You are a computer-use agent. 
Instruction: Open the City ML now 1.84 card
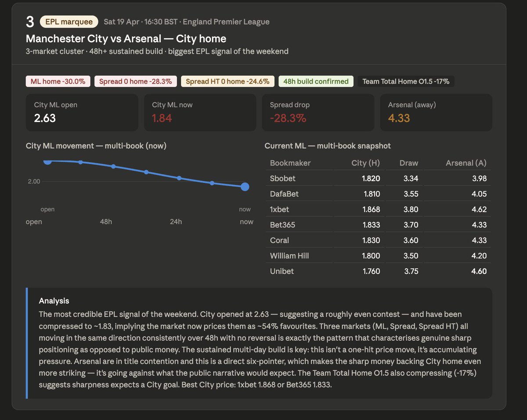pyautogui.click(x=200, y=112)
